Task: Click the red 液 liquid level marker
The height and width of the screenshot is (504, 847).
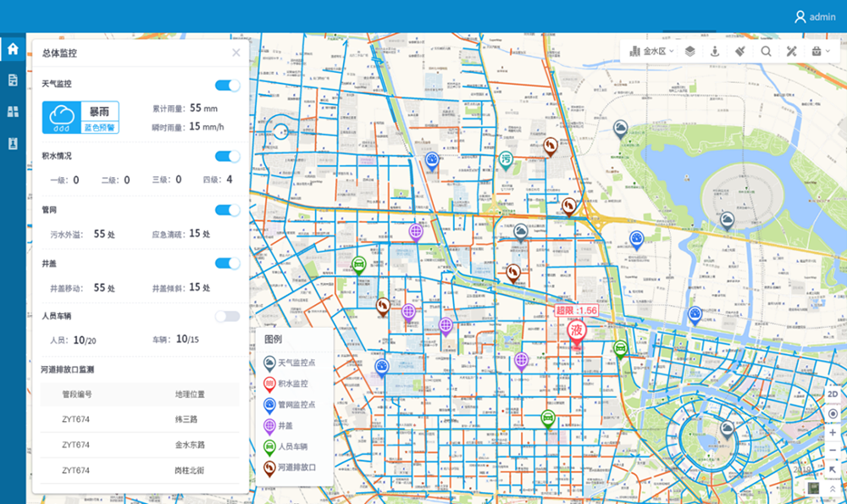Action: (x=576, y=331)
